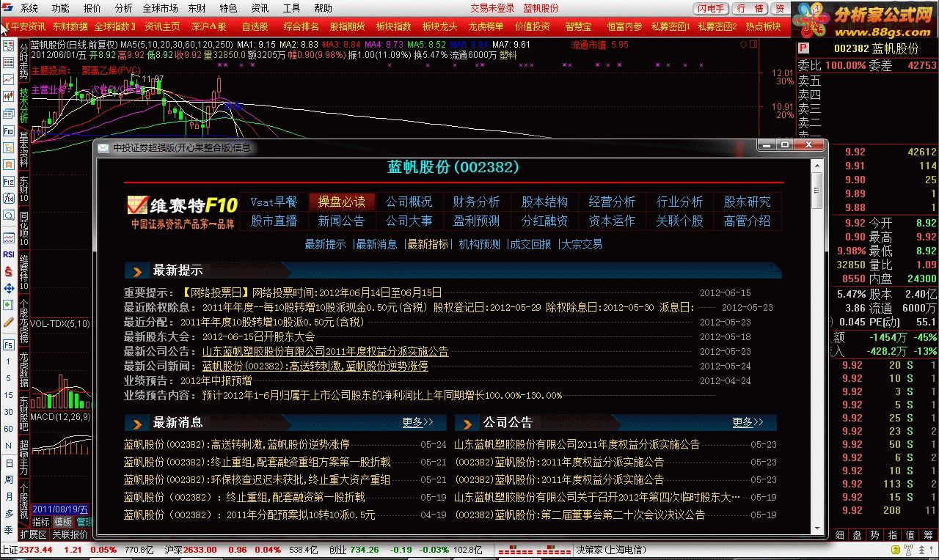
Task: Open the 财务分析 tab in F10
Action: point(476,202)
